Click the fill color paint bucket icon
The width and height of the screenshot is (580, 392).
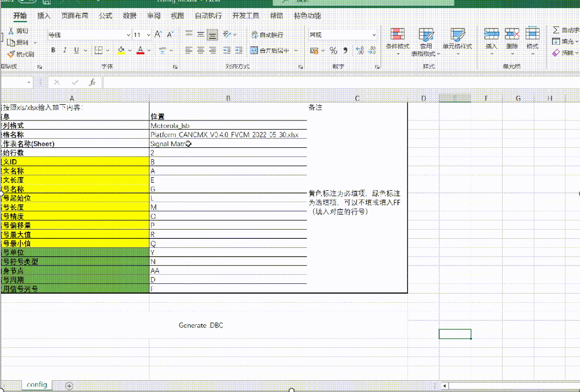pos(121,50)
